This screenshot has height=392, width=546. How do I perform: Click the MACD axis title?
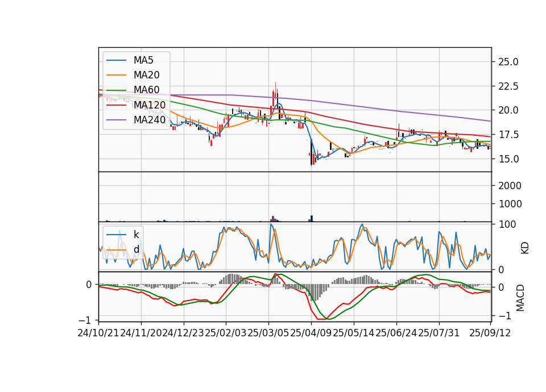[x=520, y=298]
